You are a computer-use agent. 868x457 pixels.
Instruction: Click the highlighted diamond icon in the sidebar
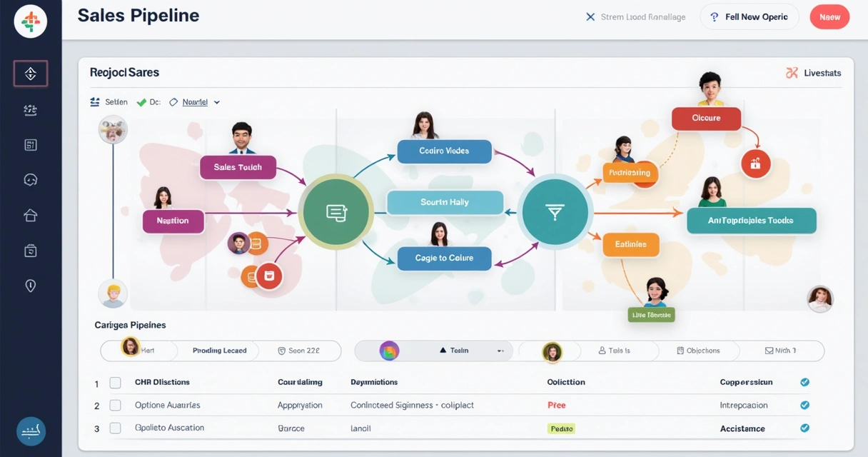[30, 74]
